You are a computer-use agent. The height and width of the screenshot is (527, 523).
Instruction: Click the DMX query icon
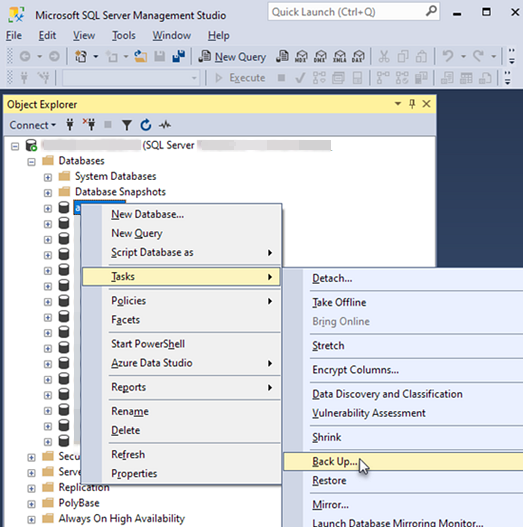pyautogui.click(x=320, y=56)
